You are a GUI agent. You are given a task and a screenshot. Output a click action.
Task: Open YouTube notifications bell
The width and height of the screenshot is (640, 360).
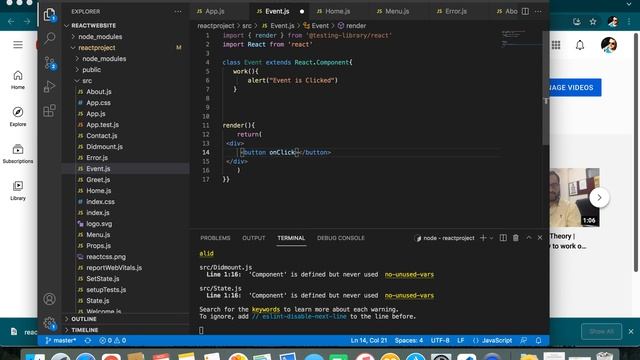click(x=580, y=45)
